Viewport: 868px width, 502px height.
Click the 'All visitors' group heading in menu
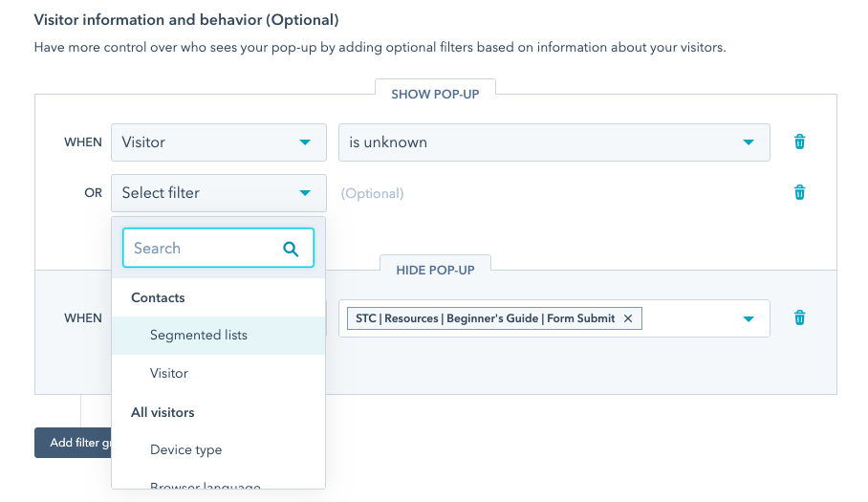pyautogui.click(x=163, y=412)
